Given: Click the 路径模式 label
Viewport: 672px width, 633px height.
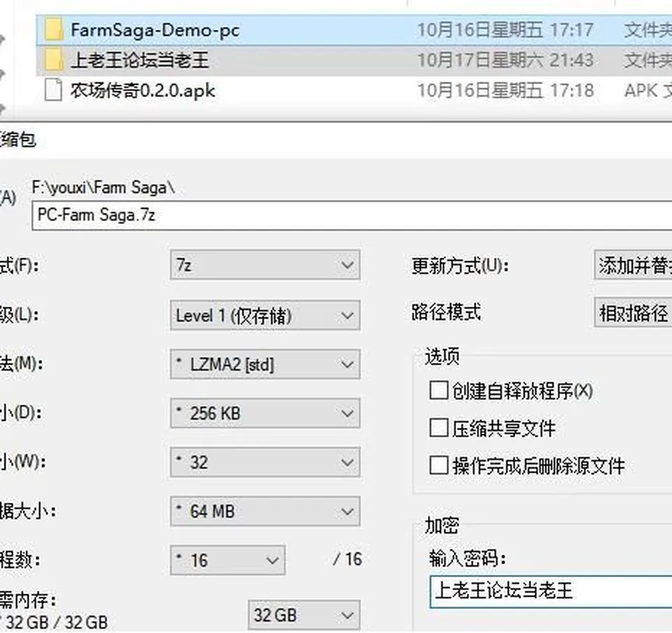Looking at the screenshot, I should [x=446, y=312].
